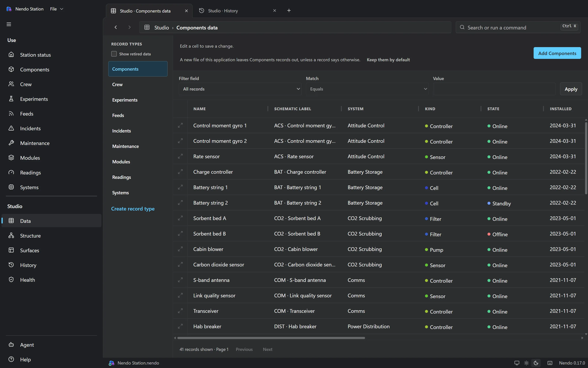The height and width of the screenshot is (368, 588).
Task: Select the Crew record type
Action: tap(138, 84)
